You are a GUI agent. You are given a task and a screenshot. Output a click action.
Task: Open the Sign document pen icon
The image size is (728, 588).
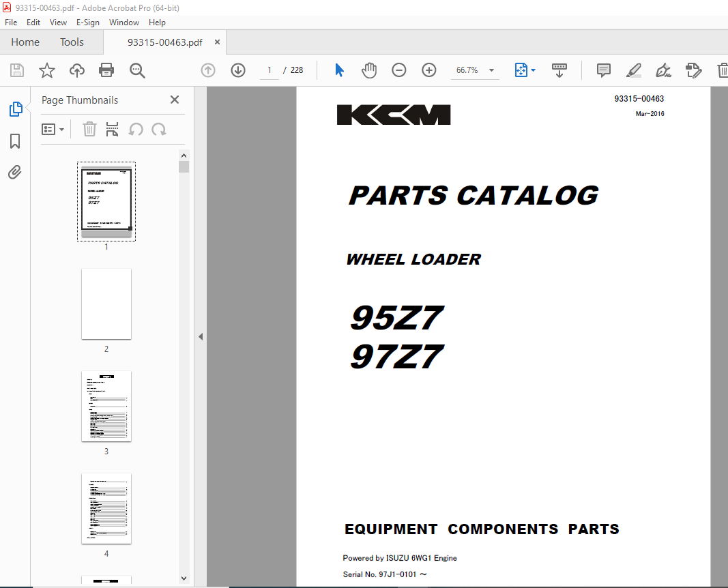point(663,70)
